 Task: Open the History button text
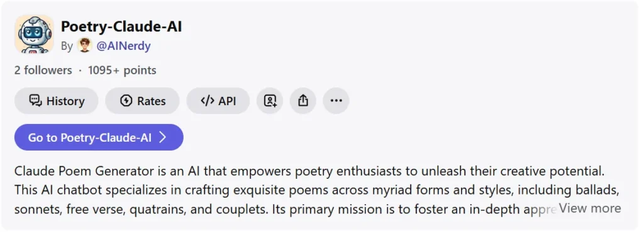coord(65,101)
